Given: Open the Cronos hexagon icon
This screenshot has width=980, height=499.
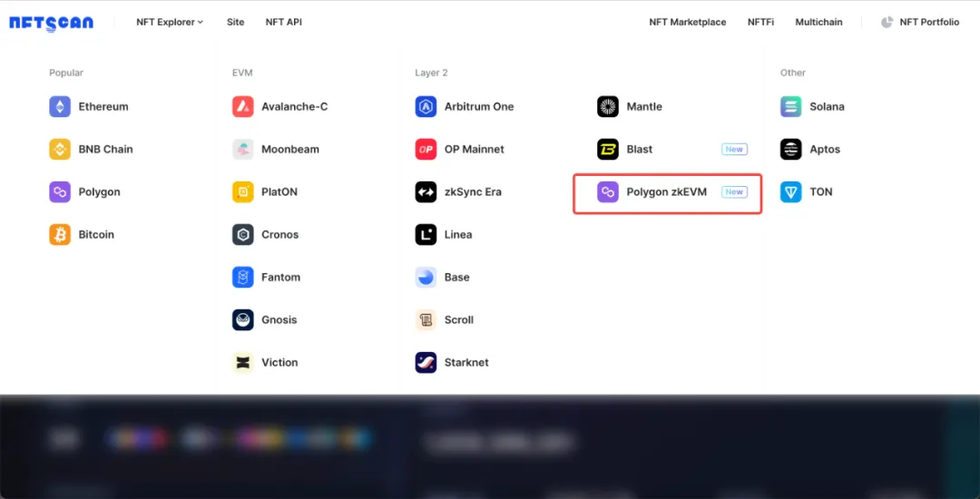Looking at the screenshot, I should [242, 235].
